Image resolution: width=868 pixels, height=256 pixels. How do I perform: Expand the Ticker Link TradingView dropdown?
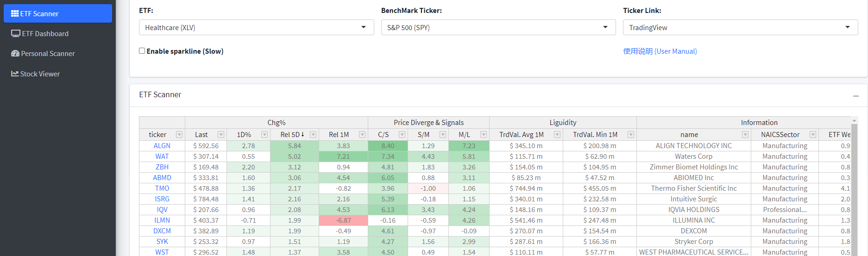pos(740,27)
